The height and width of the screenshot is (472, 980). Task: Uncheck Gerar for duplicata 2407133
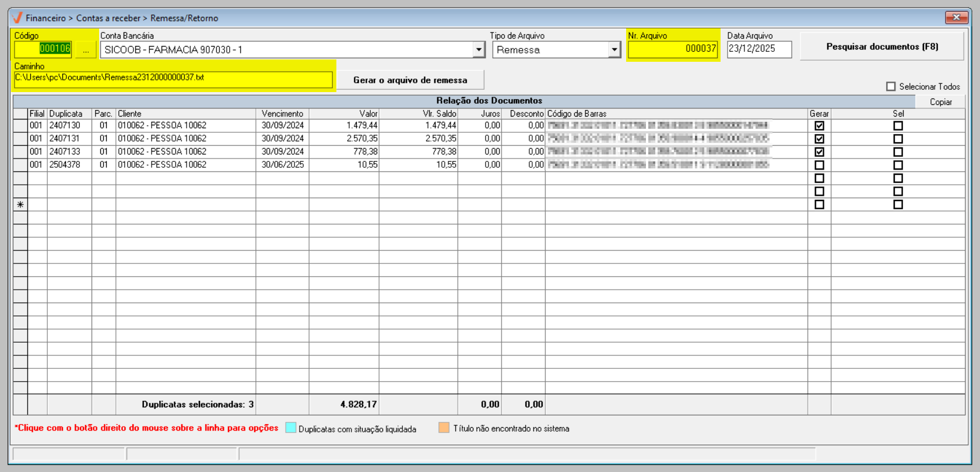coord(819,152)
